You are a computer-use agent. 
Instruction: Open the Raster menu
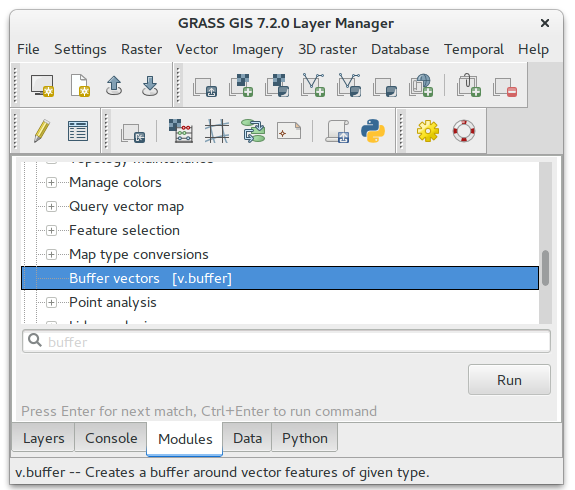(x=142, y=49)
